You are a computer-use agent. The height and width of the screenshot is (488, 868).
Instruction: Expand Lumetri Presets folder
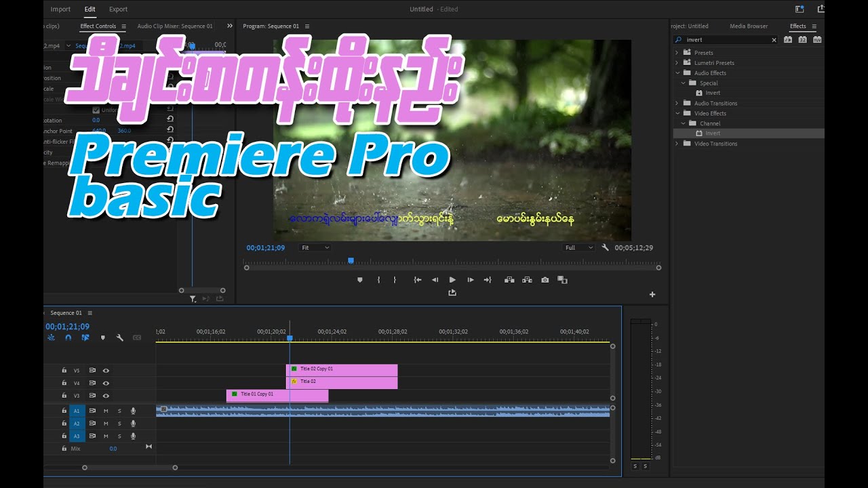pyautogui.click(x=677, y=63)
